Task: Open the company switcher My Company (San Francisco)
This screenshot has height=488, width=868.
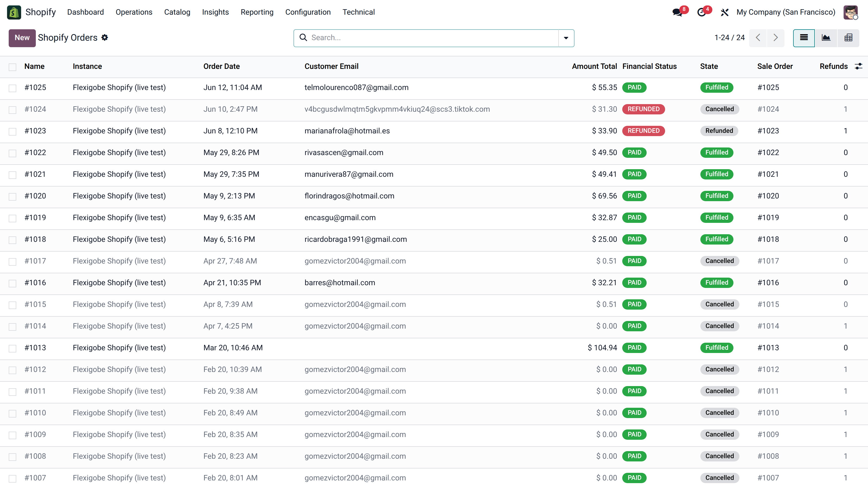Action: pos(786,12)
